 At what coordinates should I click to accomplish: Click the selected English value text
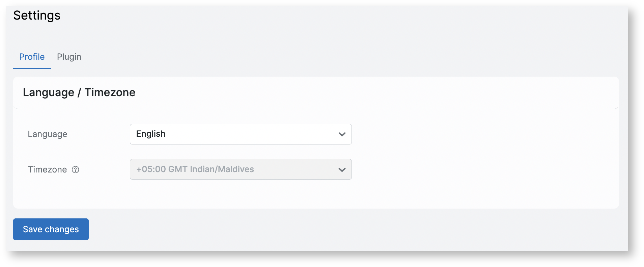pyautogui.click(x=151, y=134)
